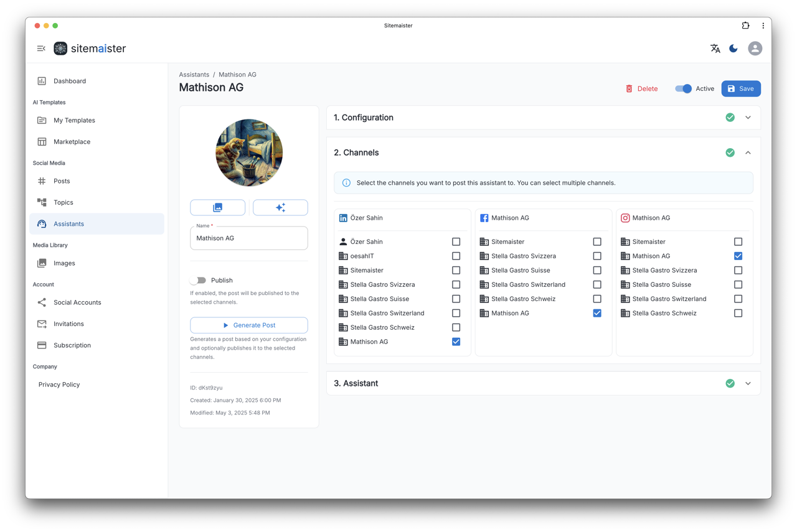Expand the Assistant section
The image size is (797, 532).
click(x=748, y=383)
